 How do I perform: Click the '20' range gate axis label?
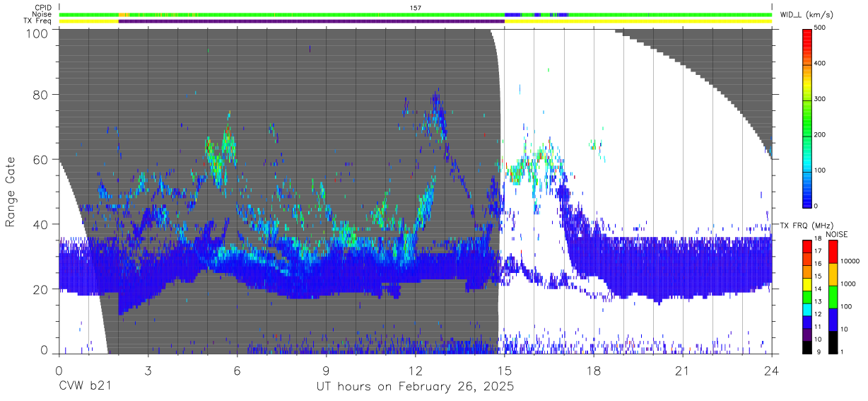[x=41, y=289]
